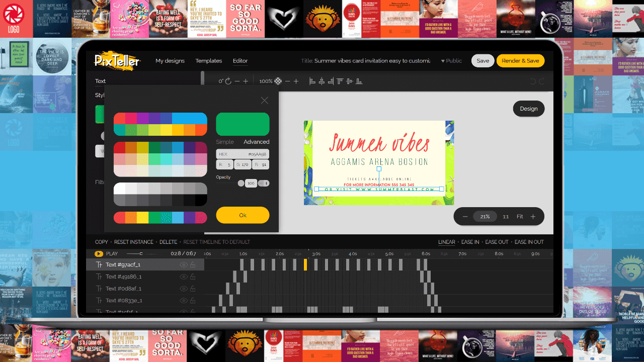This screenshot has height=362, width=644.
Task: Click the Save button
Action: [482, 61]
